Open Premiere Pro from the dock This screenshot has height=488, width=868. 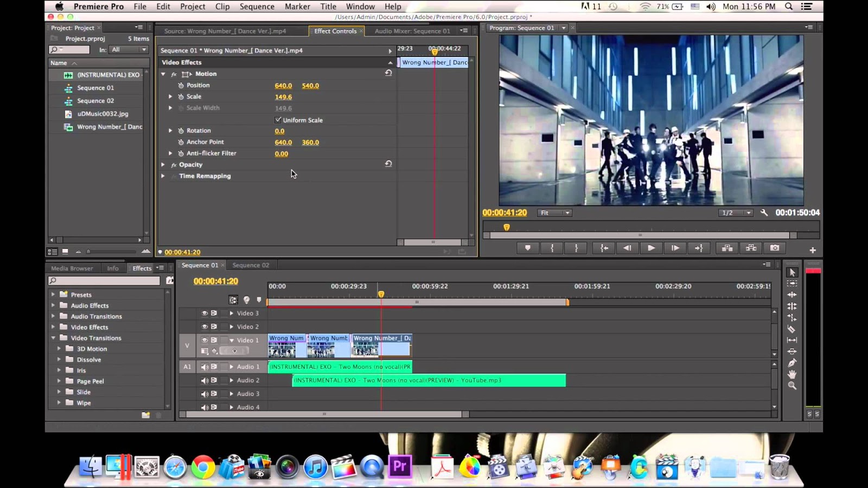[x=400, y=466]
